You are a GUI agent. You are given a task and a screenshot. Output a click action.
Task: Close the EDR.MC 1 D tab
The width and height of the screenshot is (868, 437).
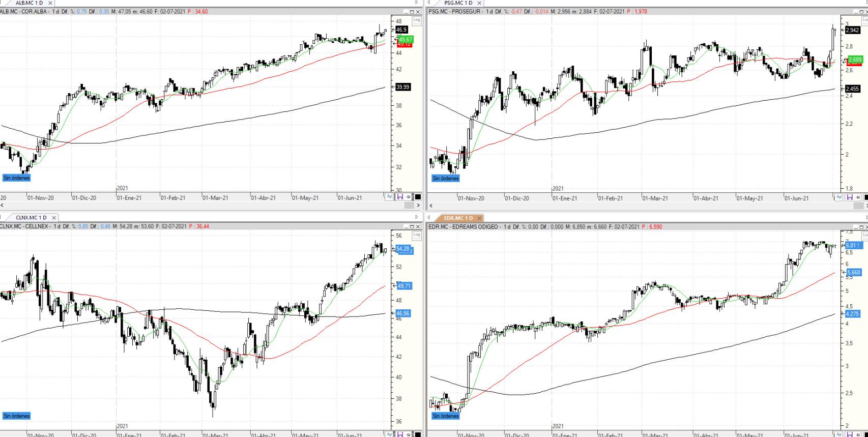(x=479, y=218)
